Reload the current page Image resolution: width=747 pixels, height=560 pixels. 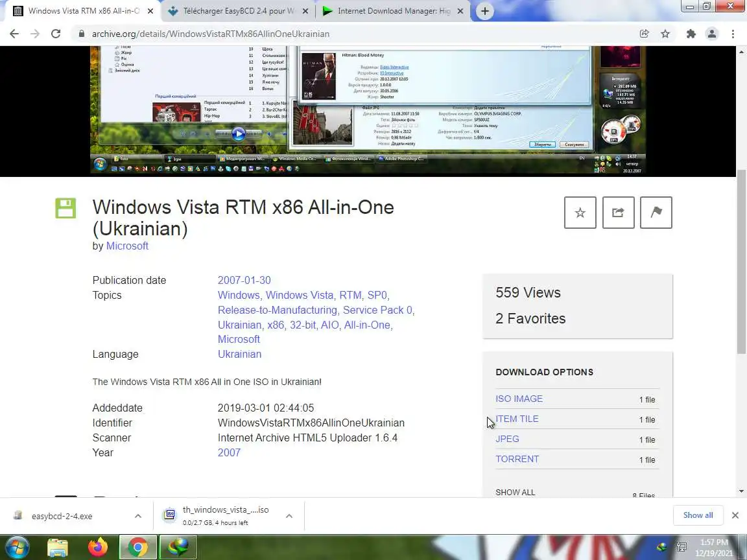pyautogui.click(x=56, y=34)
